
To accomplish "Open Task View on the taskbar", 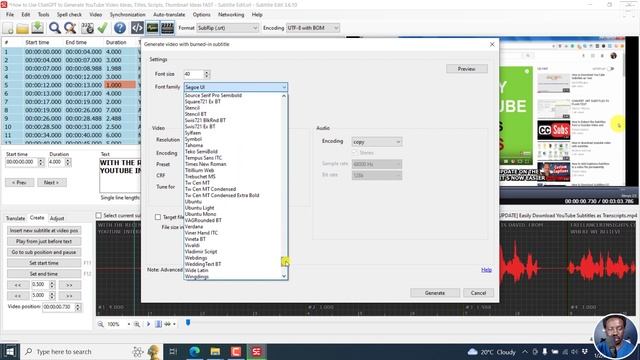I will coord(173,351).
